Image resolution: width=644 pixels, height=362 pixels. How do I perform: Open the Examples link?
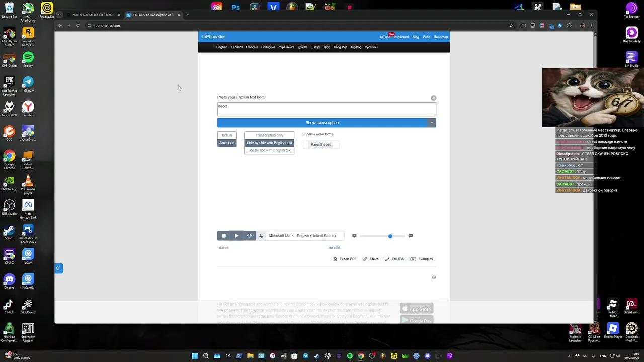point(422,259)
